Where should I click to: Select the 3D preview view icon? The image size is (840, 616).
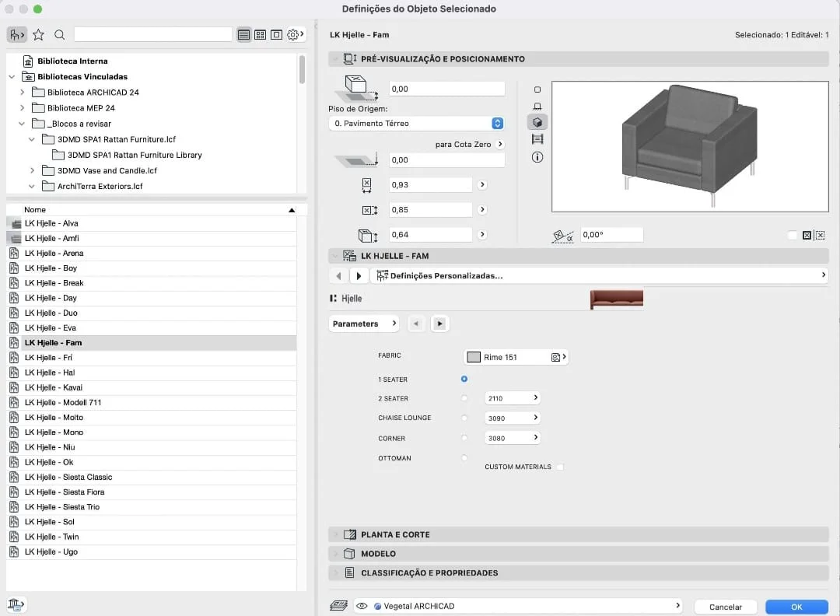[x=537, y=122]
